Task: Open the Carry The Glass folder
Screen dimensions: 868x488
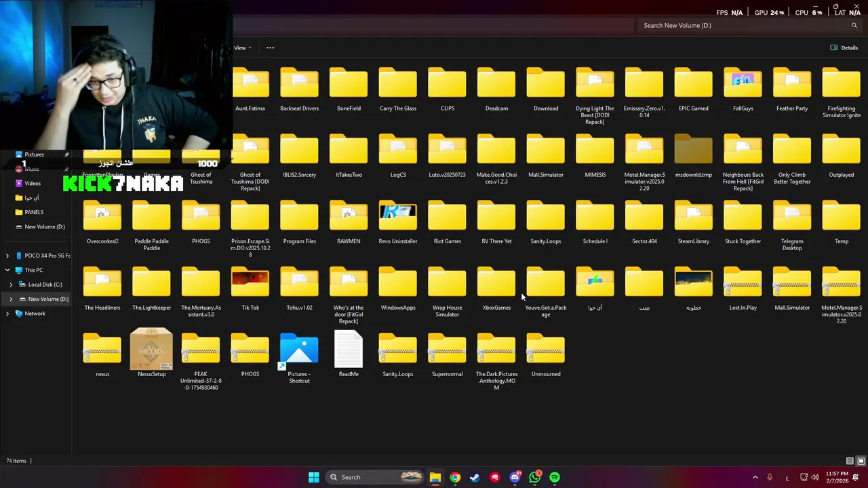Action: point(398,89)
